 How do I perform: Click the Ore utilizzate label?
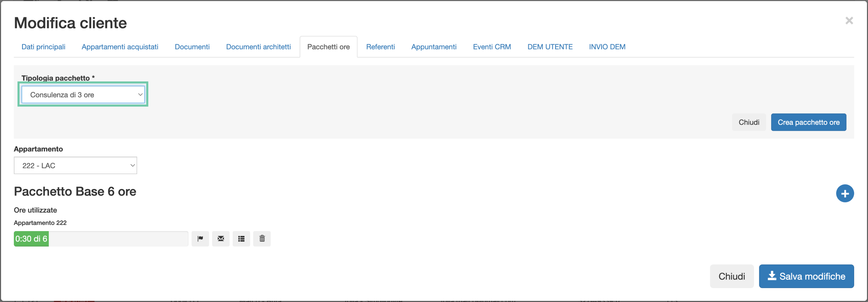35,210
